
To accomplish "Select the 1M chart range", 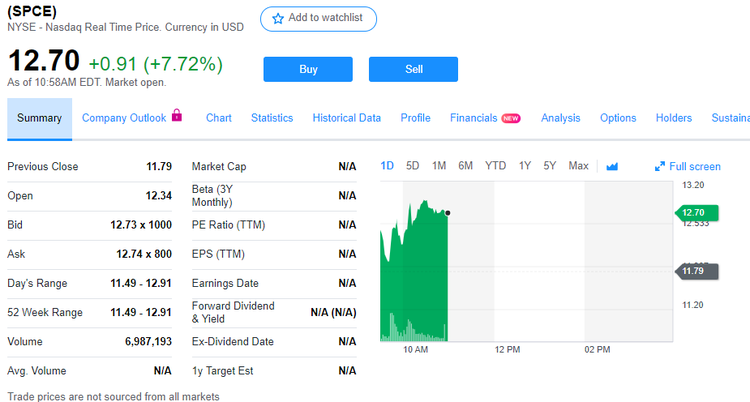I will [x=439, y=166].
